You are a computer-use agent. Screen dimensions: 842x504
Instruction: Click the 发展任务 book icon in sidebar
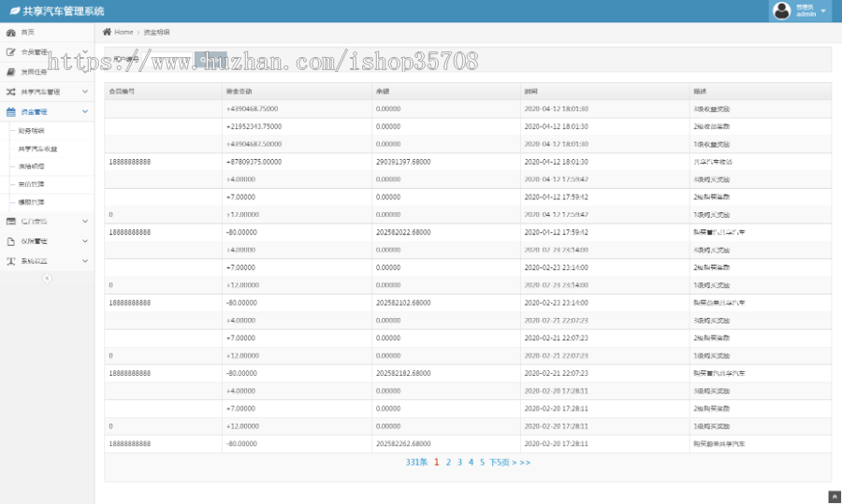[x=11, y=72]
